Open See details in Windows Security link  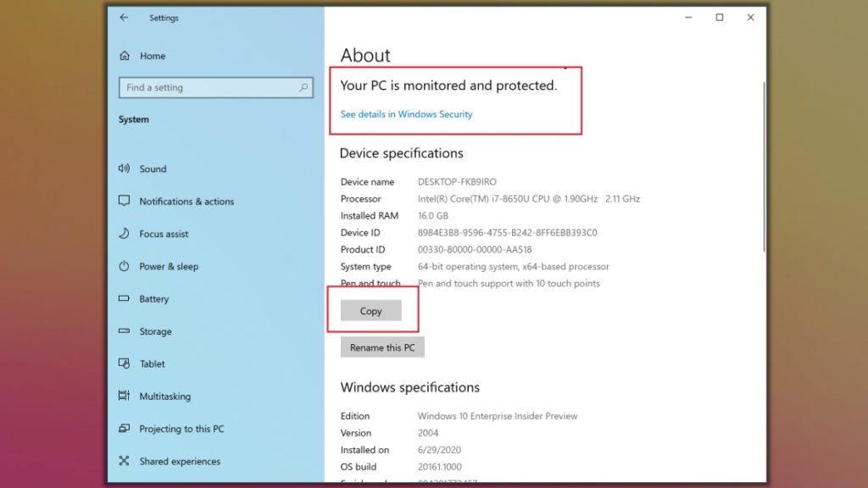click(406, 114)
